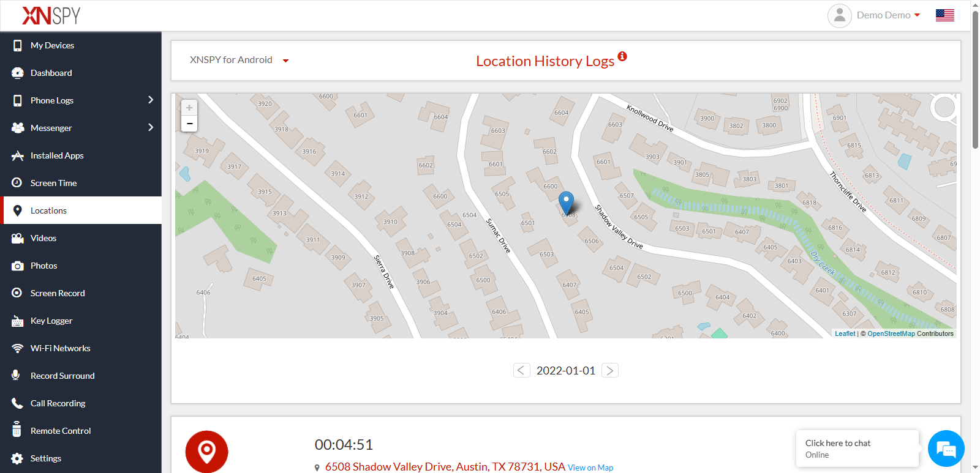This screenshot has height=473, width=980.
Task: Click the XNSPY logo
Action: click(51, 15)
